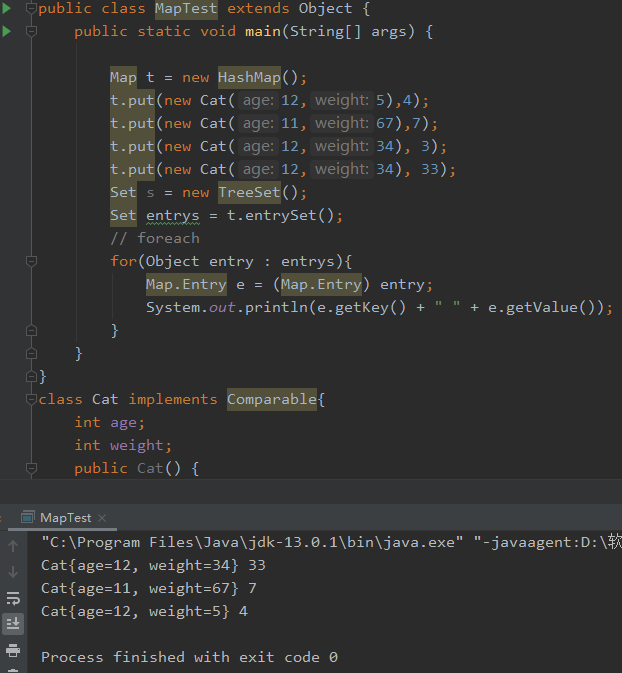Click e.getKey() in the println statement

coord(361,307)
